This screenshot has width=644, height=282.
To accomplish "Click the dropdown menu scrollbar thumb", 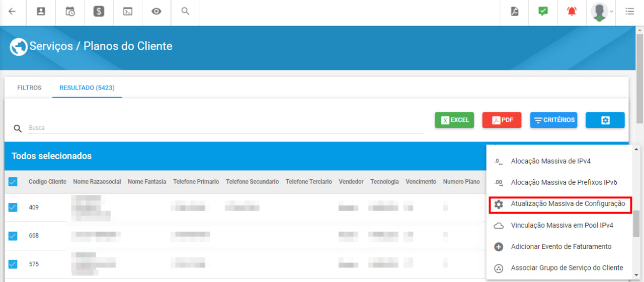I will (636, 224).
